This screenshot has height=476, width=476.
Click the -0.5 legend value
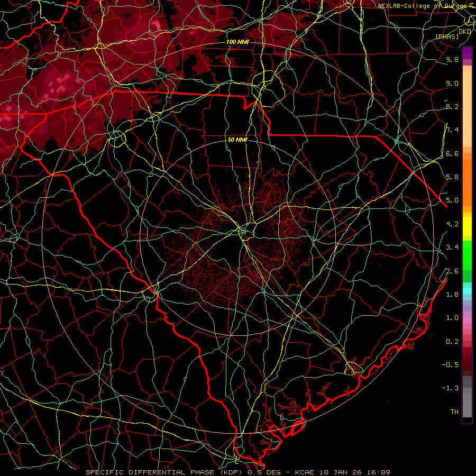[x=450, y=365]
